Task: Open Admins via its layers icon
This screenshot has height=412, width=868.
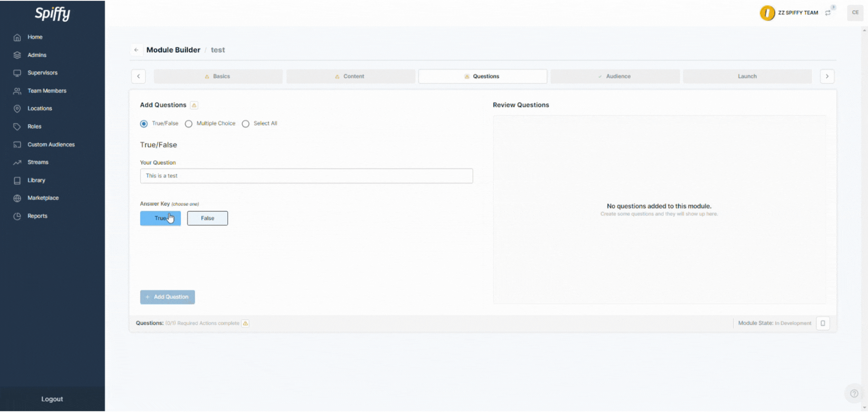Action: 17,55
